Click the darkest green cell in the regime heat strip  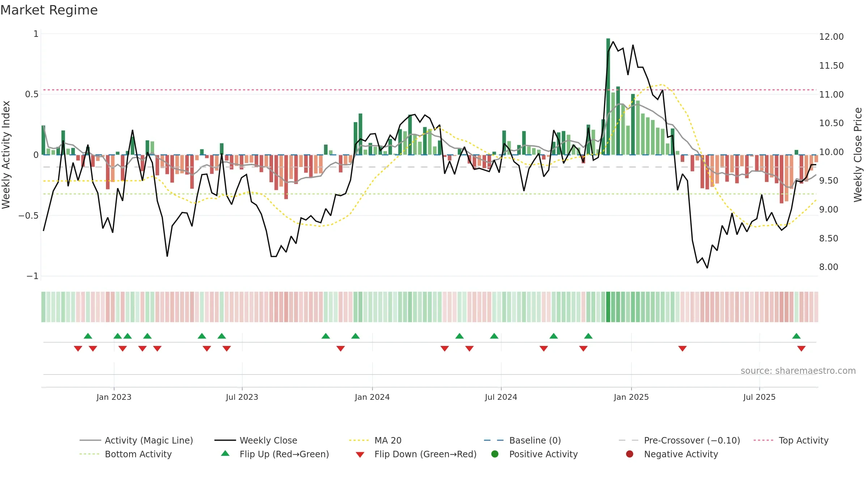coord(608,307)
